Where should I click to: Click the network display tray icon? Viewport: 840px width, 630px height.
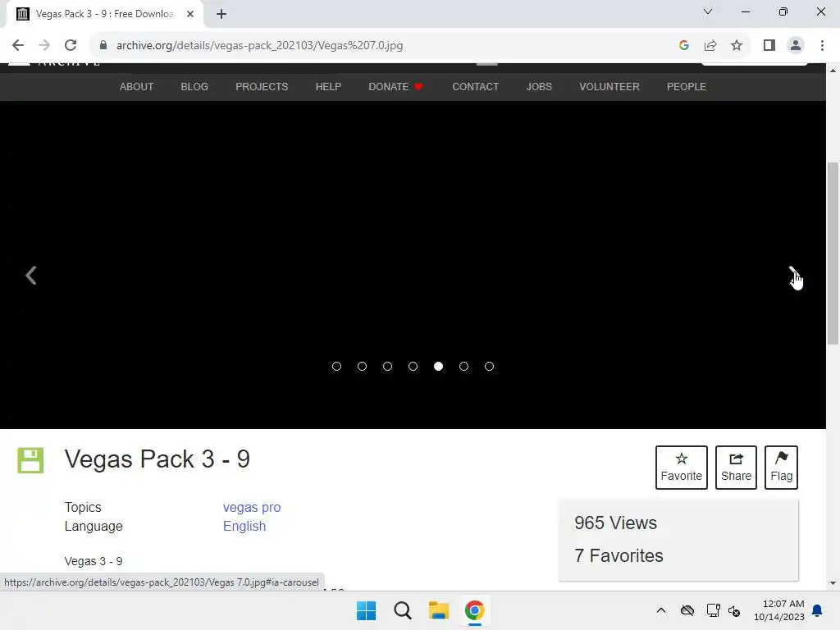[714, 610]
